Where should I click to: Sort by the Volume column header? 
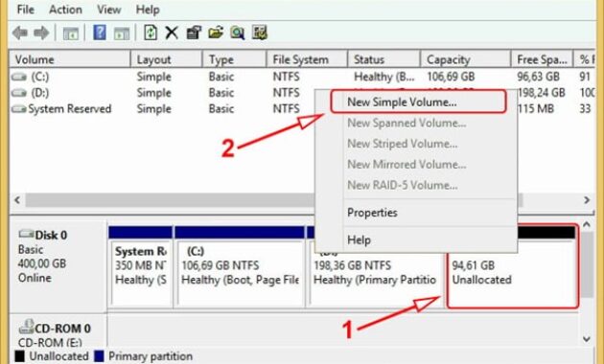click(69, 59)
